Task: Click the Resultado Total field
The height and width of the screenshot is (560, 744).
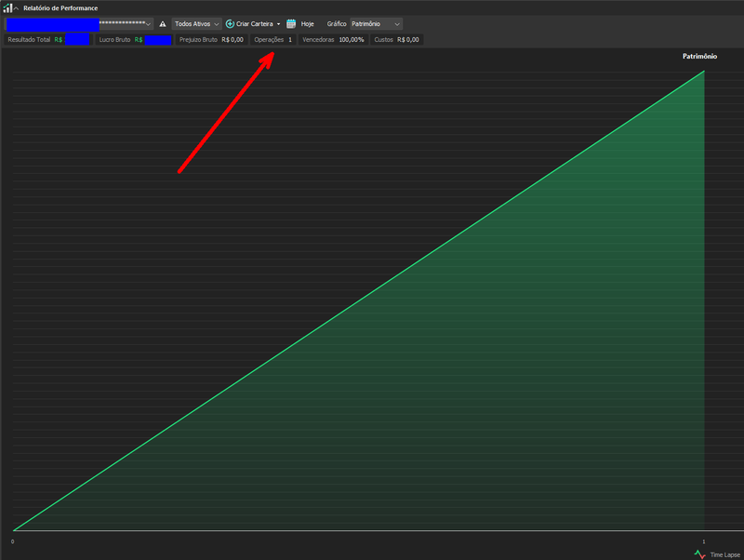Action: click(x=47, y=40)
